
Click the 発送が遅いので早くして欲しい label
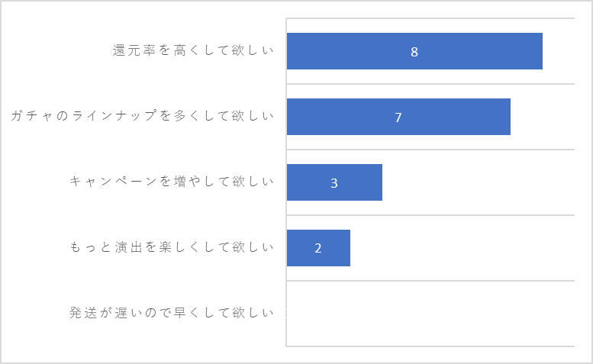(172, 313)
